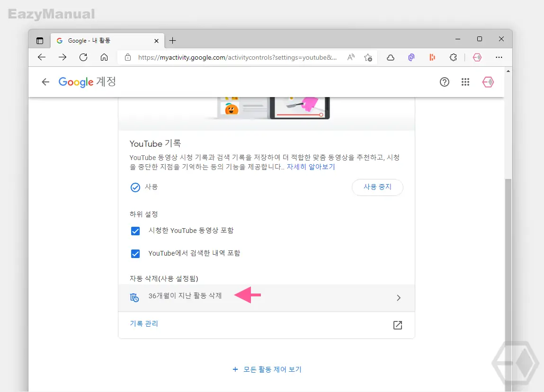Open browser Settings and more menu
Screen dimensions: 544x392
coord(499,57)
